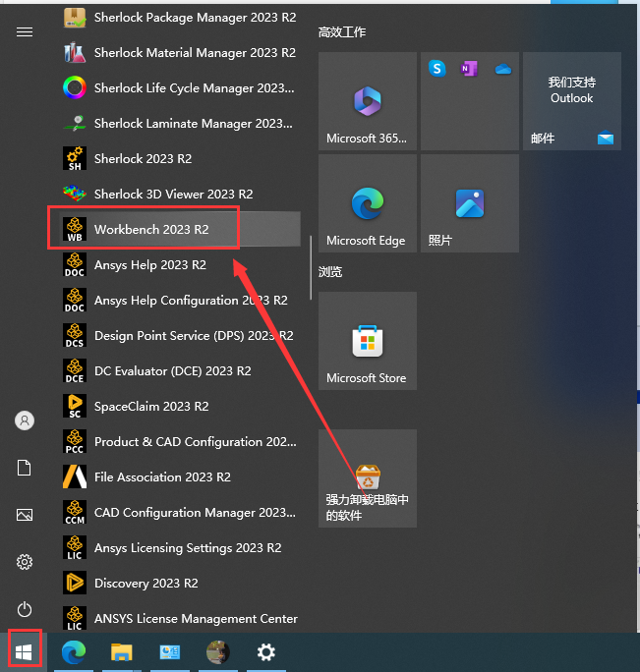Open the Photos (照片) tile
The image size is (640, 672).
[470, 203]
